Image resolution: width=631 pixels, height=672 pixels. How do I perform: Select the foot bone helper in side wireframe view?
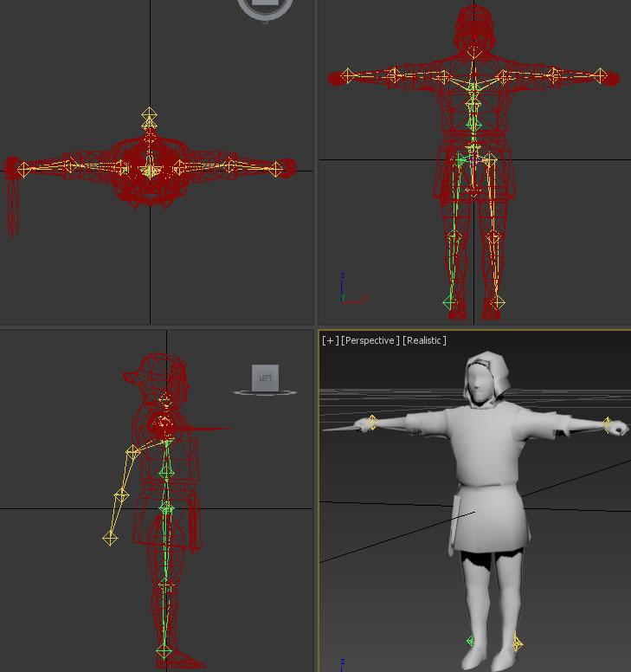coord(164,650)
